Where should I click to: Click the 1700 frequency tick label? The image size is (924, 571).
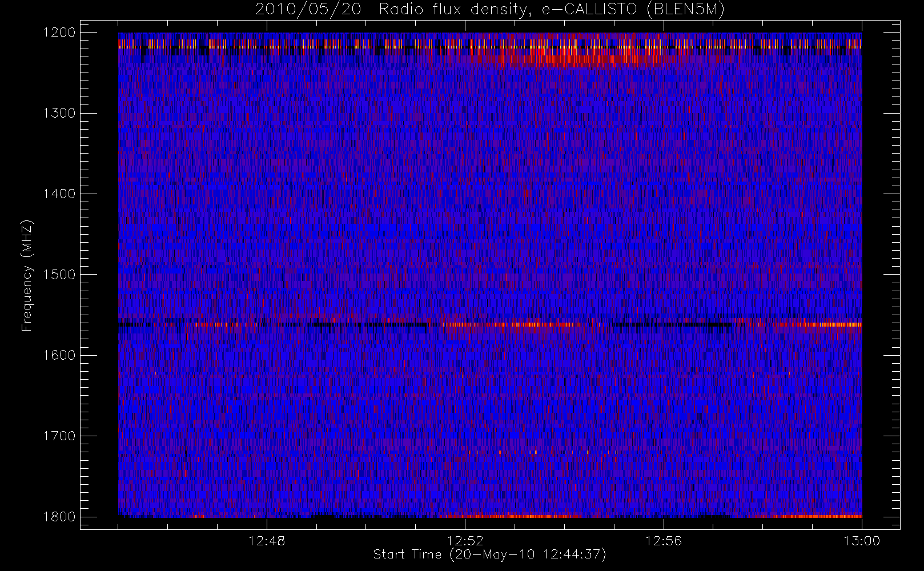(59, 436)
